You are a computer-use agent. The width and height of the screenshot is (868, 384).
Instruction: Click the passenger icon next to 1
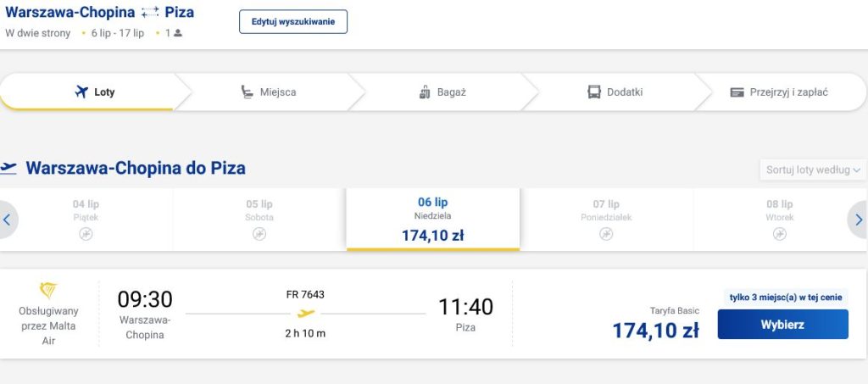[178, 33]
